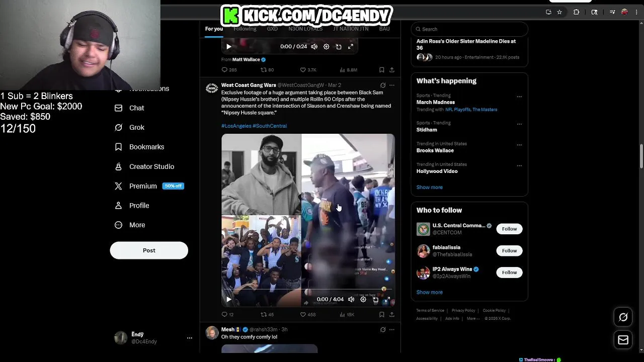644x362 pixels.
Task: Open the browser Extensions puzzle icon
Action: click(x=577, y=12)
